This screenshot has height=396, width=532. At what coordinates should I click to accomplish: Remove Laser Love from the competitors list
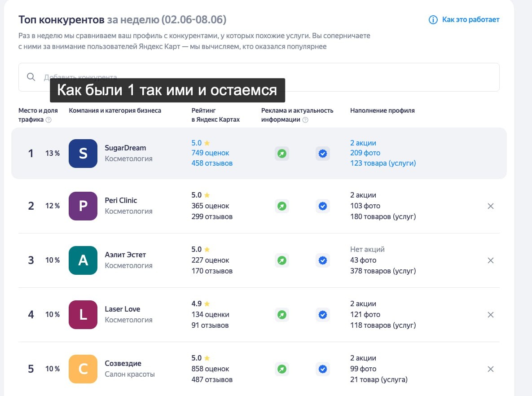491,315
